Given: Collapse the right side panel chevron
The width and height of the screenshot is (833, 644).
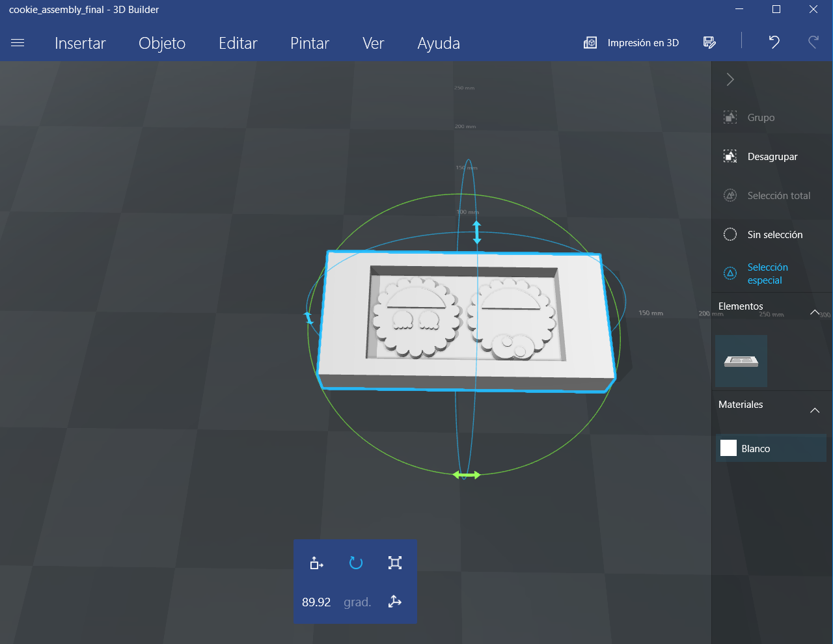Looking at the screenshot, I should point(730,79).
